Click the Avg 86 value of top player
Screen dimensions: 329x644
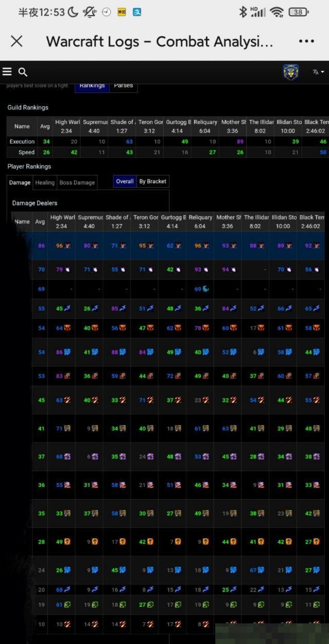point(42,246)
